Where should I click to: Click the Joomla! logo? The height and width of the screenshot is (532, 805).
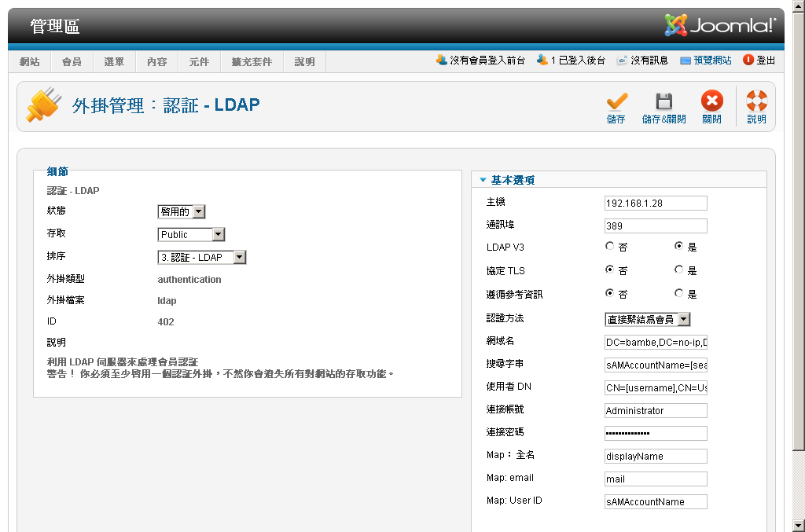(x=720, y=25)
